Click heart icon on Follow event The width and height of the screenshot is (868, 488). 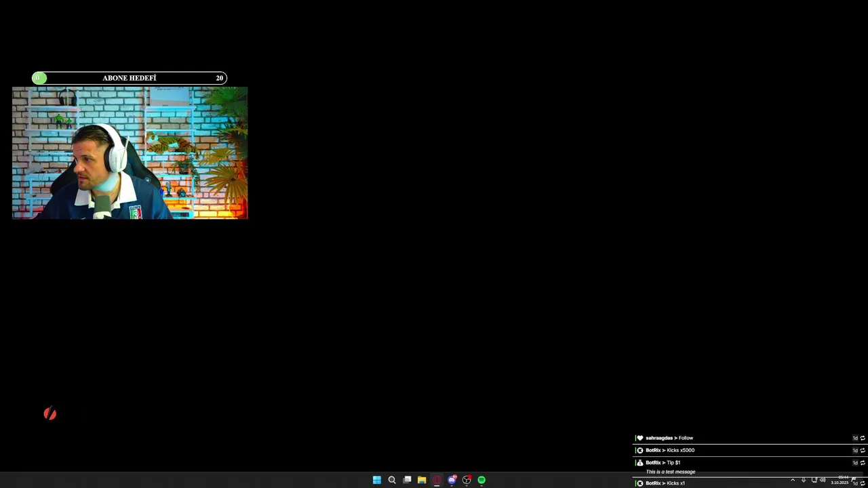[x=639, y=439]
